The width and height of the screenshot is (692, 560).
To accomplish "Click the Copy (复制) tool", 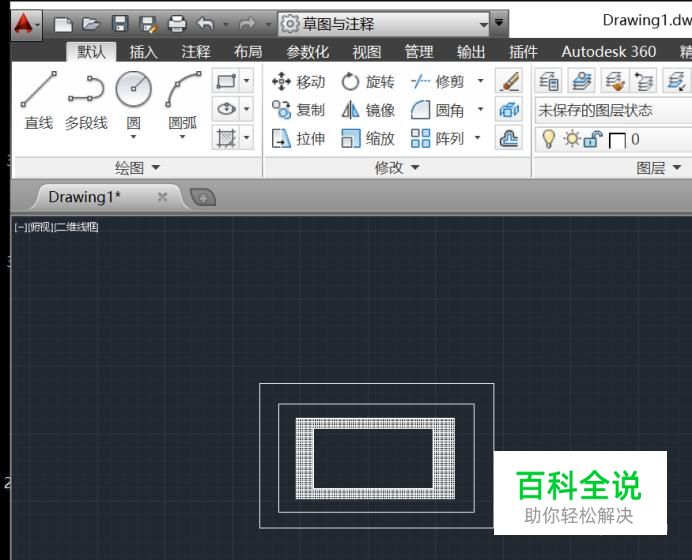I will click(299, 110).
